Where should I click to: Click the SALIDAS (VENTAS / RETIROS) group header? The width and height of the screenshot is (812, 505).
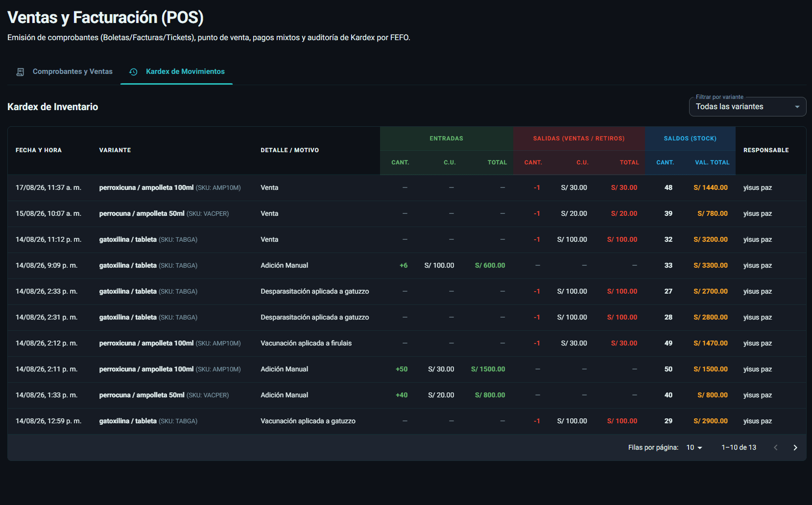click(x=579, y=138)
